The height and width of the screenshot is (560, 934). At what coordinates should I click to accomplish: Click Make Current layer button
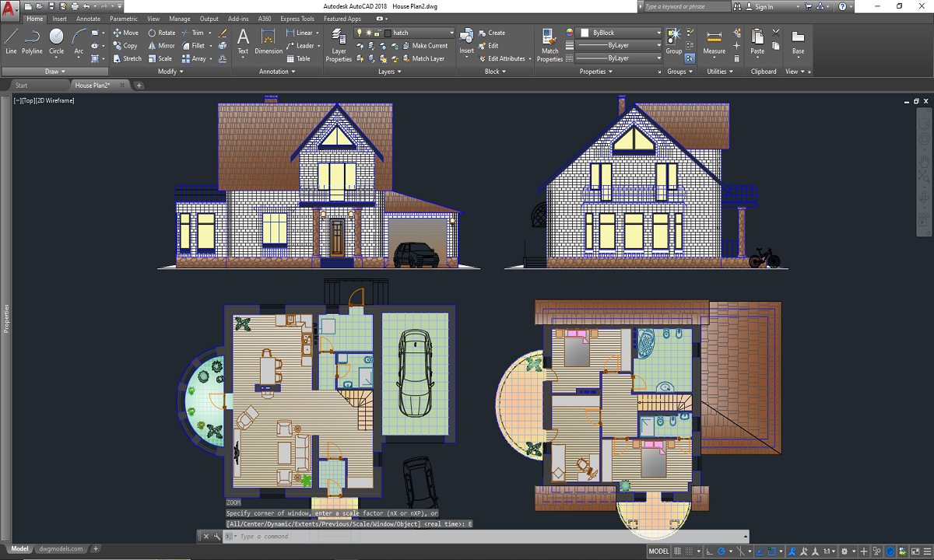[429, 46]
